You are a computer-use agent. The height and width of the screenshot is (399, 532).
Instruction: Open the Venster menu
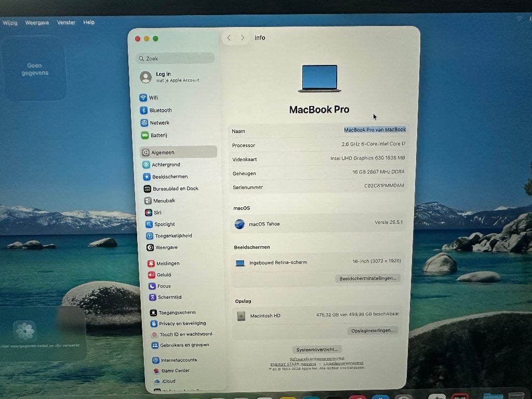coord(66,22)
